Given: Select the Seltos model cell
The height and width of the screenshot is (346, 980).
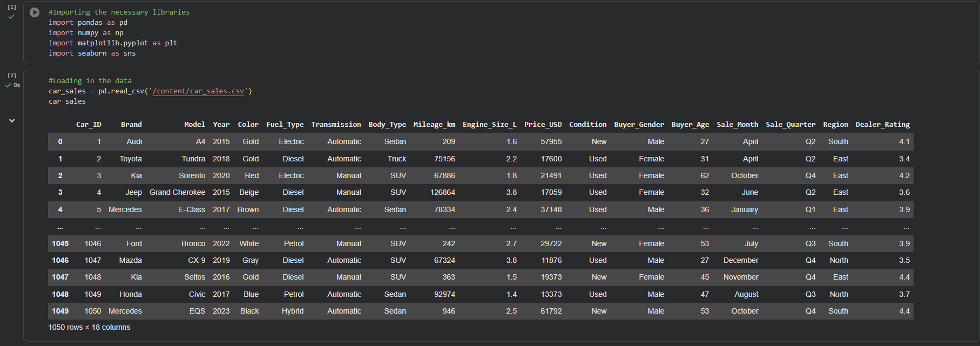Looking at the screenshot, I should coord(194,277).
